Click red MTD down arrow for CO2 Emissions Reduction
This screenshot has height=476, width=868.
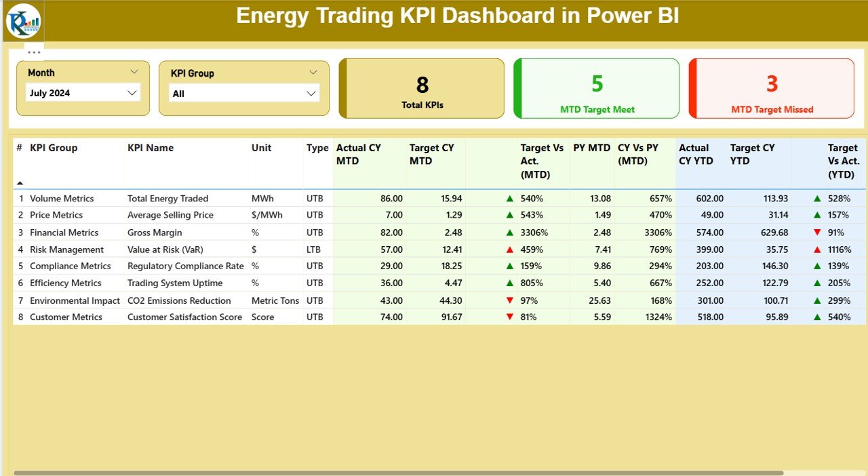tap(509, 300)
